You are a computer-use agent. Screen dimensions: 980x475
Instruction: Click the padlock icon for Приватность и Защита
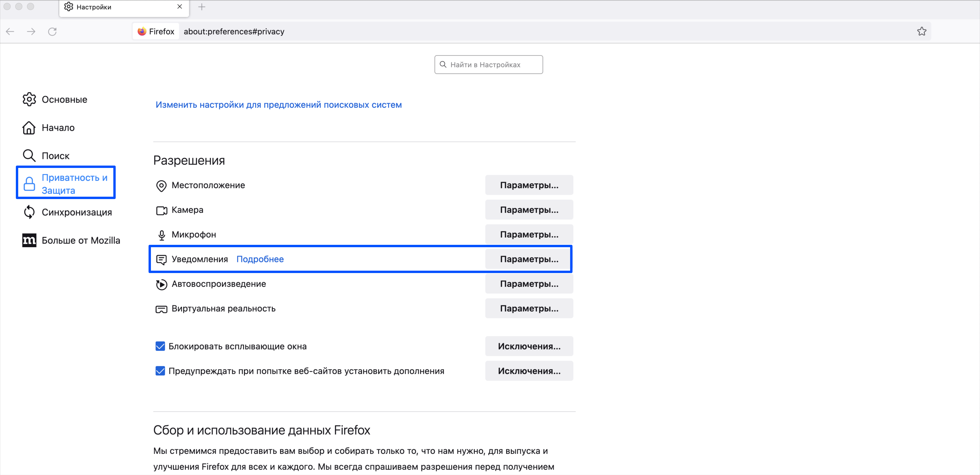pyautogui.click(x=29, y=184)
